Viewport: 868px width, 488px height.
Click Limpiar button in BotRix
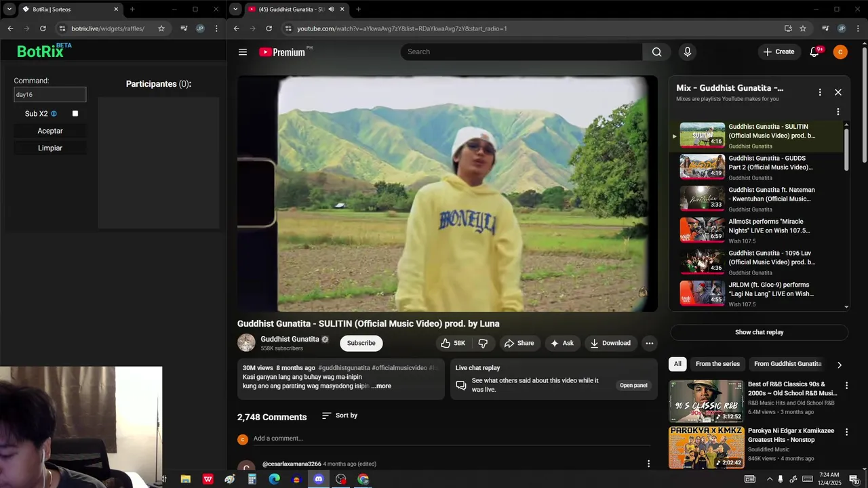coord(50,148)
